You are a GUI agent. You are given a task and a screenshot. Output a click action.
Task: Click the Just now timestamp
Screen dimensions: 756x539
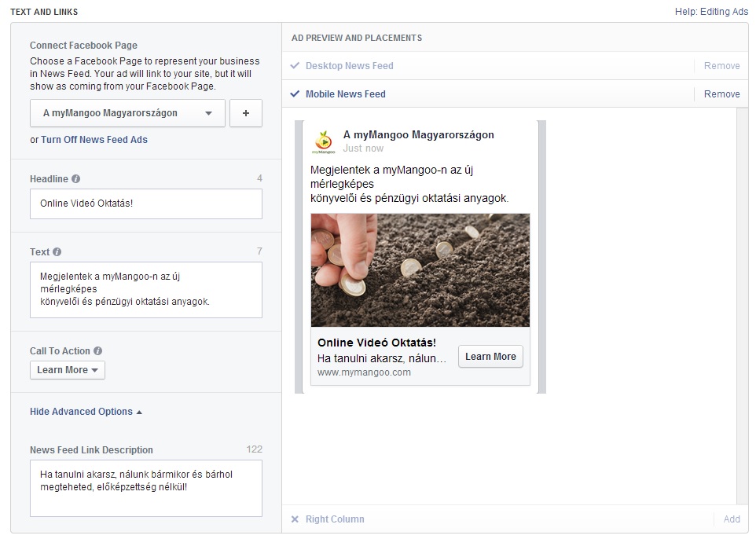(363, 148)
